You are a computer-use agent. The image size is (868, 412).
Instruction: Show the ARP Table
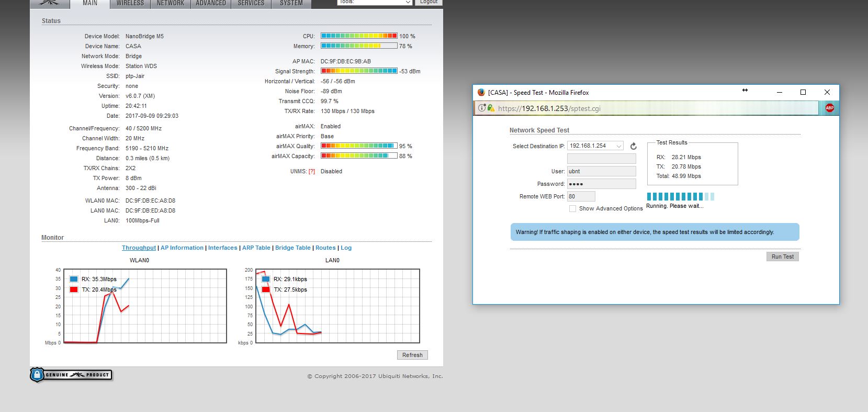256,248
